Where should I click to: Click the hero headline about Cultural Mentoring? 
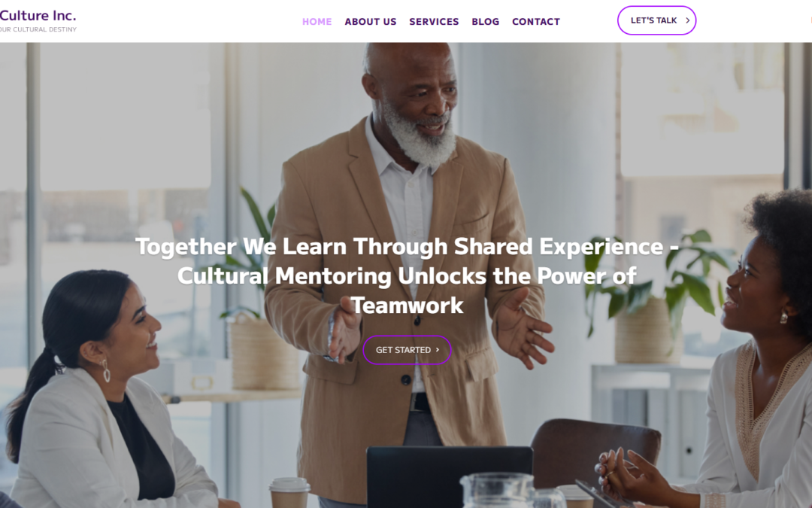407,275
